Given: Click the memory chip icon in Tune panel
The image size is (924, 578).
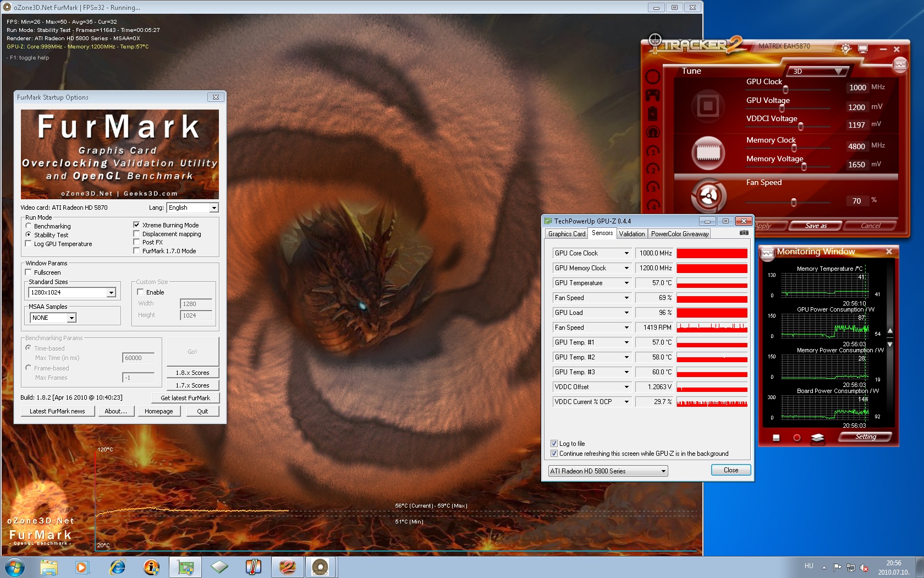Looking at the screenshot, I should 708,152.
